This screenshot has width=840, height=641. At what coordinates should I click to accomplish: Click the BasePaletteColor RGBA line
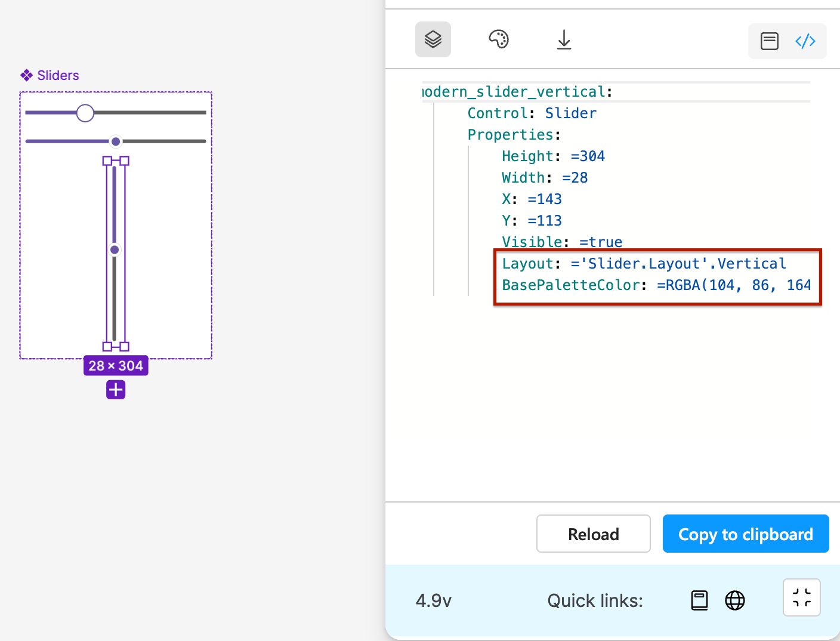tap(656, 285)
